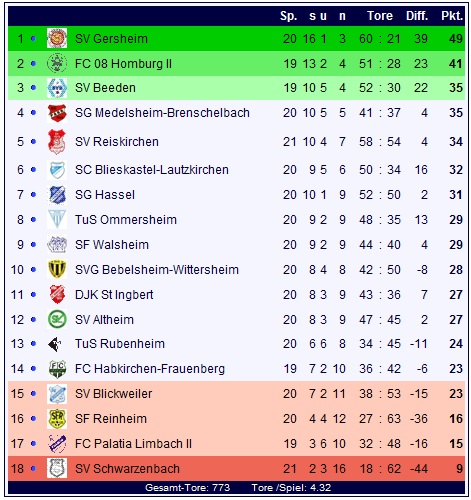
Task: Click the SG Hassel blue crest
Action: coord(57,195)
